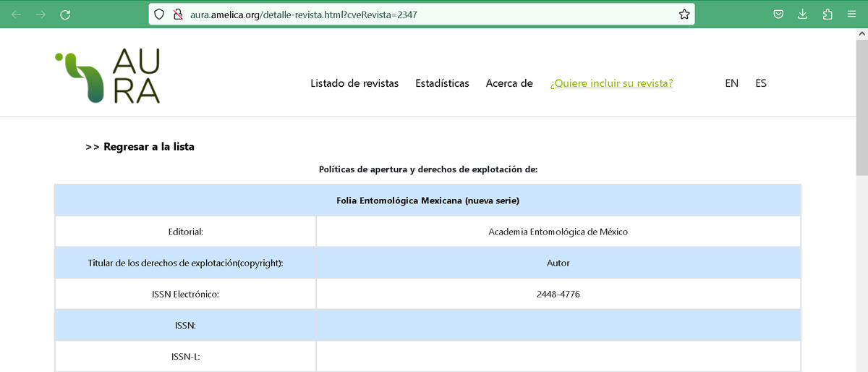Go back with the browser back arrow
The image size is (868, 372).
[17, 14]
